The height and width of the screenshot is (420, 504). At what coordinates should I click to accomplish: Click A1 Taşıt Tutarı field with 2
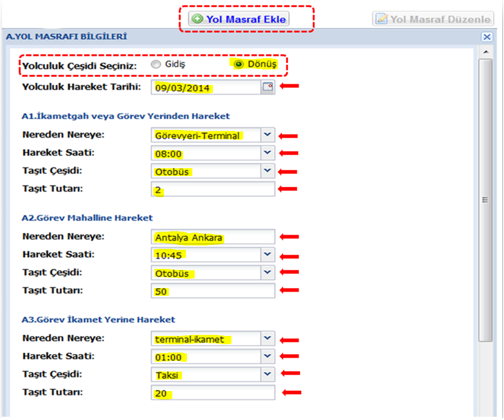coord(213,189)
